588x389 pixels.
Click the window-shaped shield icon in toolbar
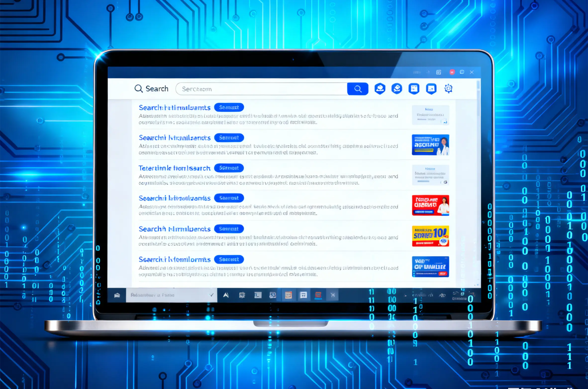tap(414, 89)
